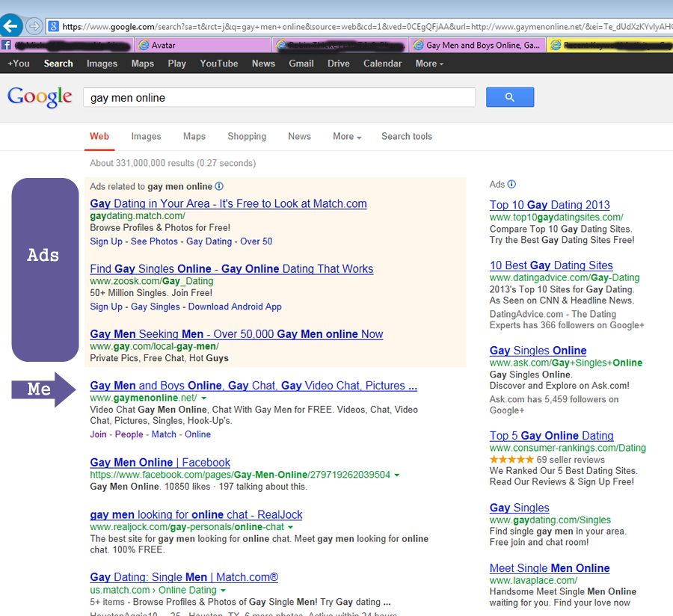Click into the Google search text box

click(x=279, y=97)
